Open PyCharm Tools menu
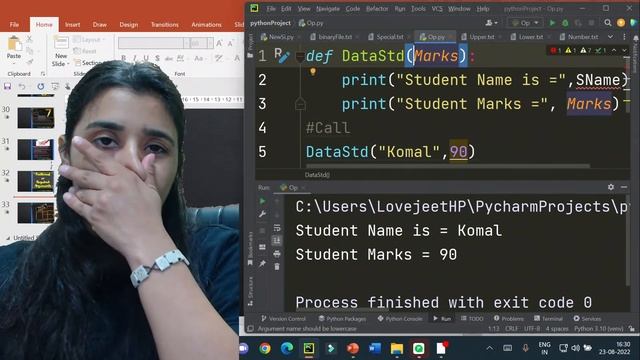This screenshot has height=360, width=640. point(418,9)
